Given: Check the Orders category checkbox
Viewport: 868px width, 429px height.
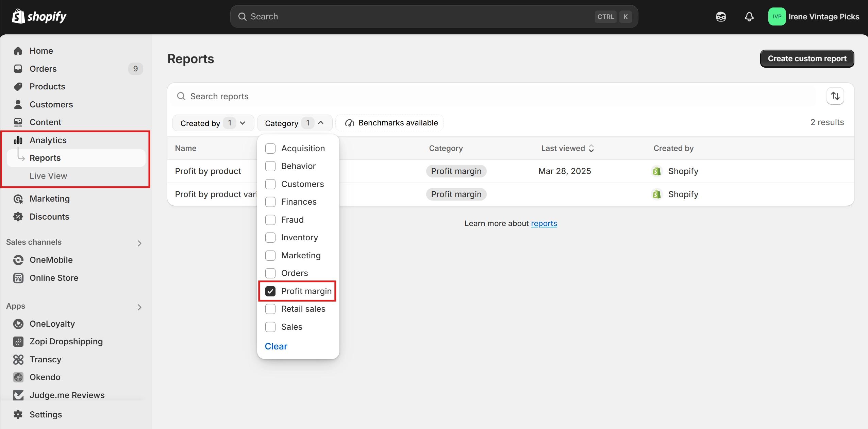Looking at the screenshot, I should 270,273.
